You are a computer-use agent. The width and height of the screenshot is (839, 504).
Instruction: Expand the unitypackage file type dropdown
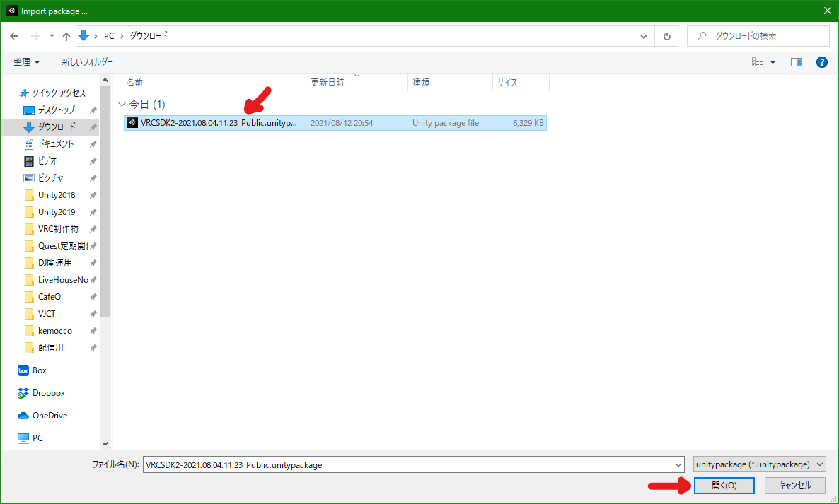[760, 464]
